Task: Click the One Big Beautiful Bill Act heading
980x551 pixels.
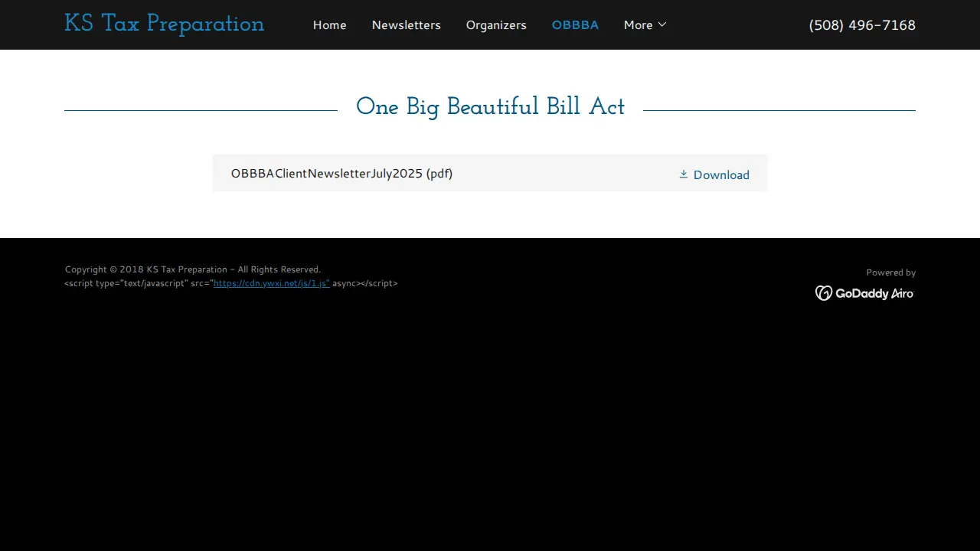Action: click(490, 107)
